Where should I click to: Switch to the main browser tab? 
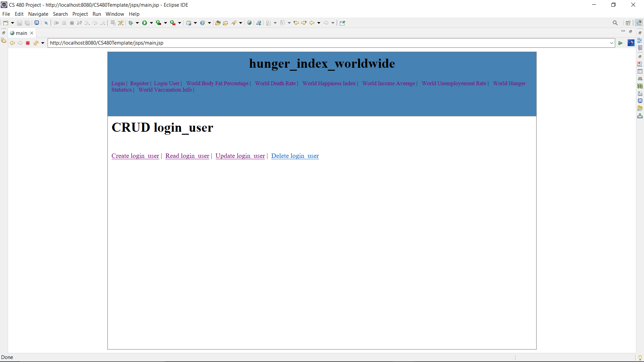click(21, 33)
